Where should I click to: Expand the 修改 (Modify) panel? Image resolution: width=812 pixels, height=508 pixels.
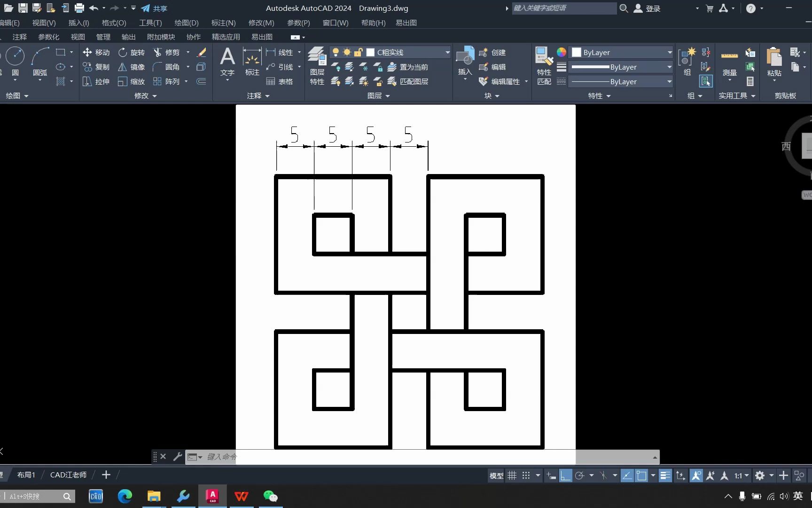pyautogui.click(x=146, y=95)
